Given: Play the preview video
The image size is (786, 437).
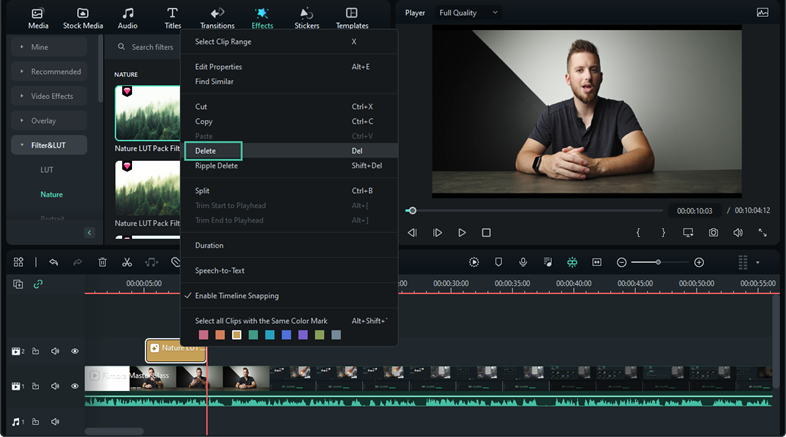Looking at the screenshot, I should point(462,233).
